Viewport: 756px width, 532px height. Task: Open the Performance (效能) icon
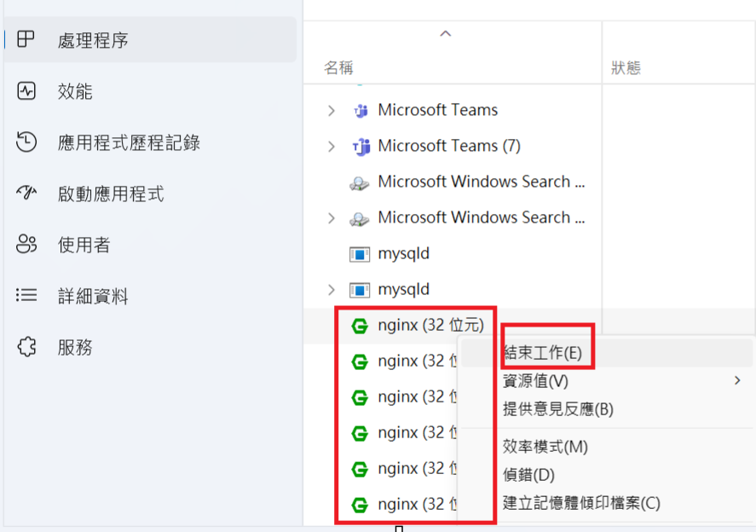click(26, 91)
